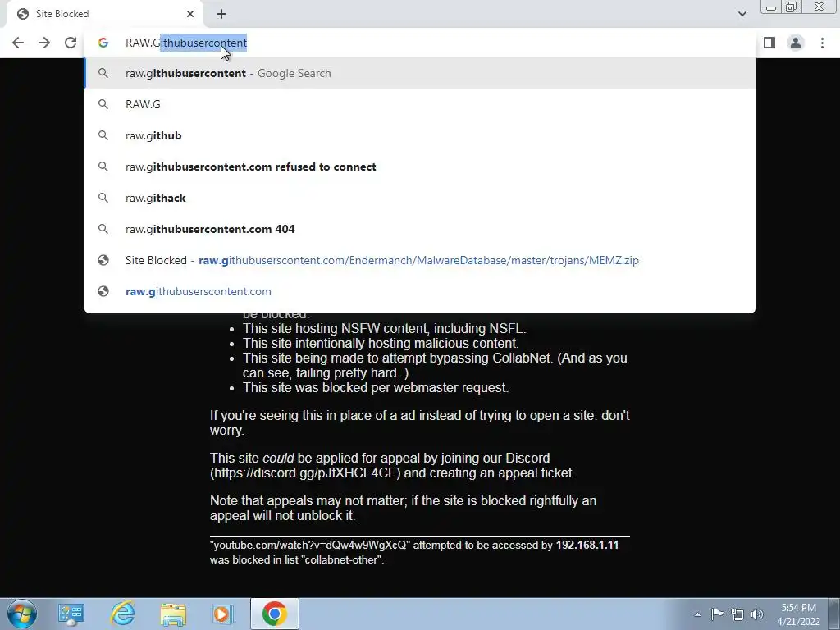Click 'This site was blocked per webmaster request'
This screenshot has width=840, height=630.
point(376,387)
